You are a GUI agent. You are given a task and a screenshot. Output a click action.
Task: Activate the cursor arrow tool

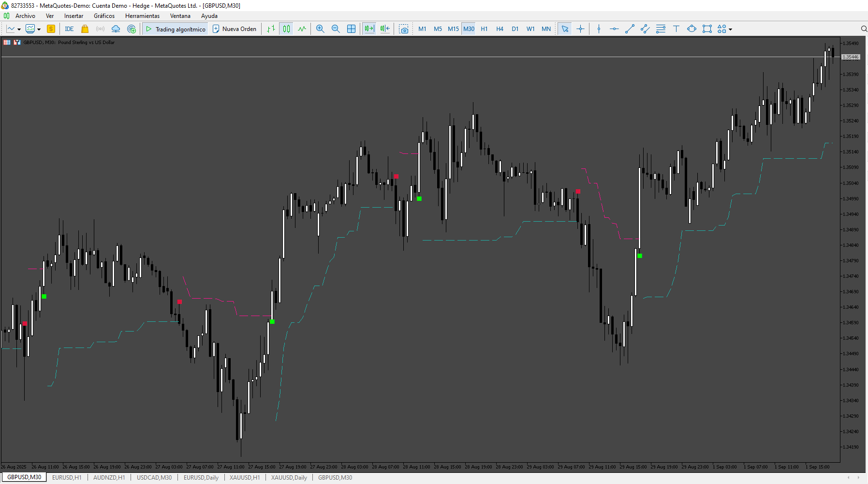565,29
